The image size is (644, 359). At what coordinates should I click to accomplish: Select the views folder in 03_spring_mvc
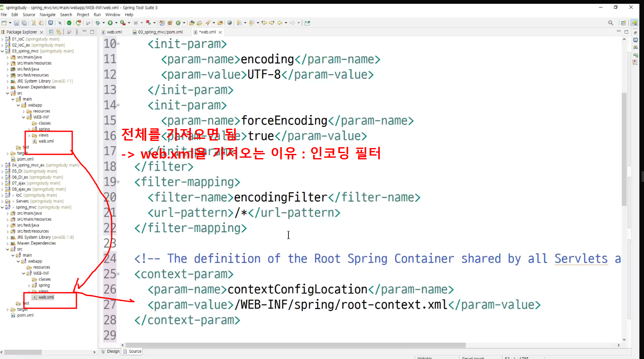tap(44, 135)
